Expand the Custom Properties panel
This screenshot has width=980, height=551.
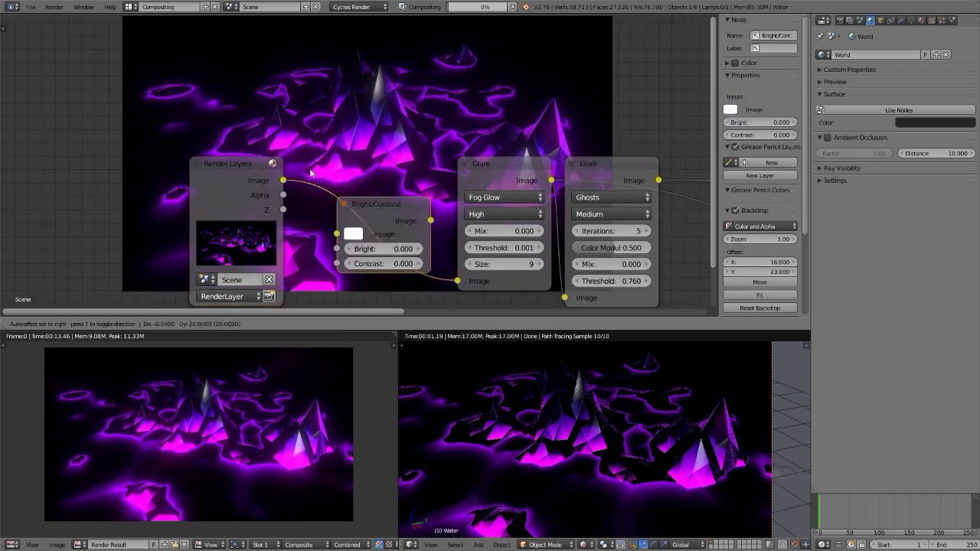(850, 70)
